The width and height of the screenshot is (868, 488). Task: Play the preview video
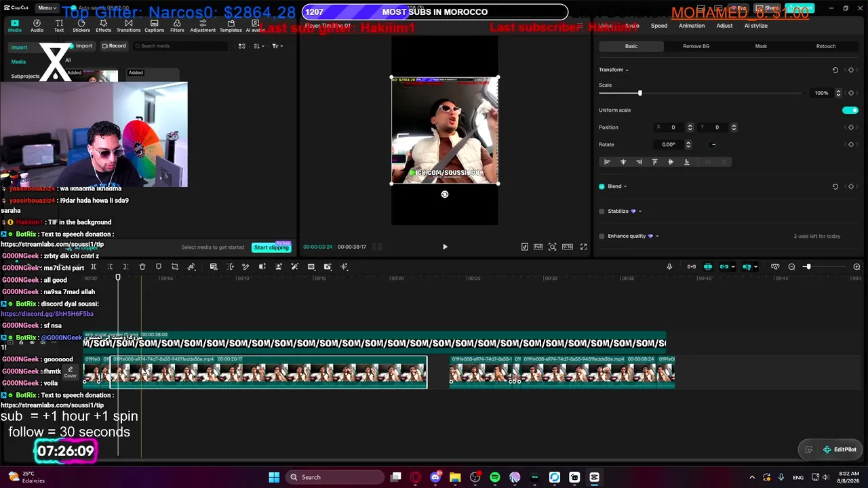pyautogui.click(x=445, y=247)
